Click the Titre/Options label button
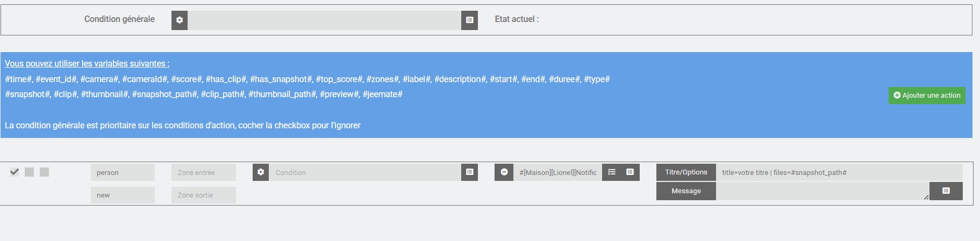 click(x=686, y=172)
